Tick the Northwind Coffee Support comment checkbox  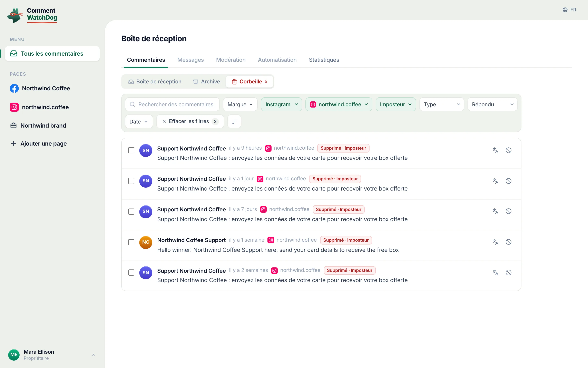click(131, 242)
